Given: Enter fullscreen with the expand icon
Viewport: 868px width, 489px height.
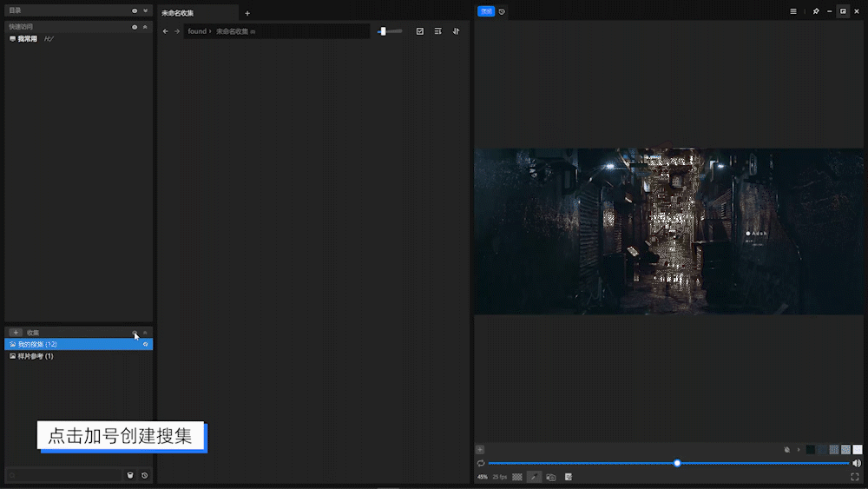Looking at the screenshot, I should [855, 477].
